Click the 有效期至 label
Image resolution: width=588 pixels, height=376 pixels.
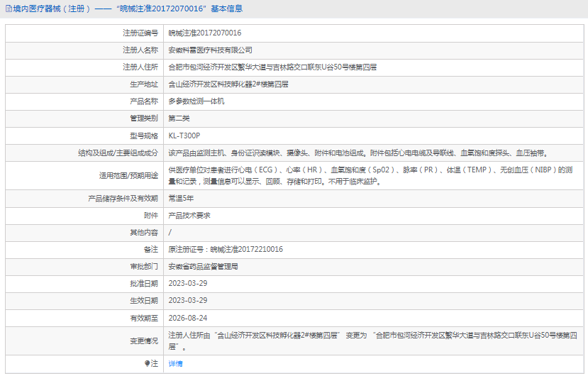(x=144, y=318)
